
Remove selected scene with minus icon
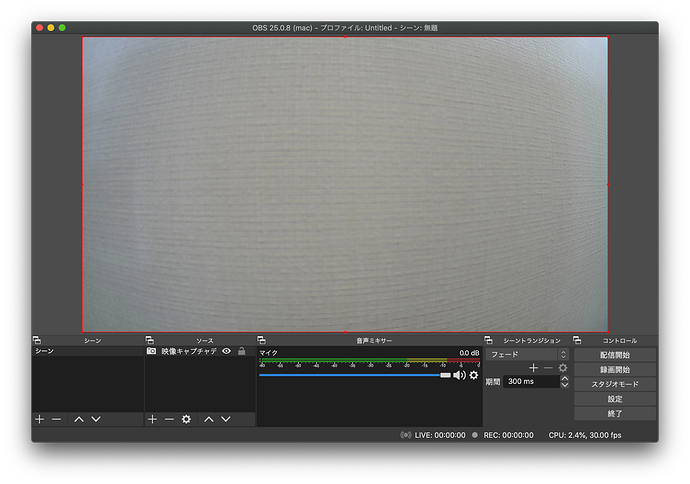point(56,419)
